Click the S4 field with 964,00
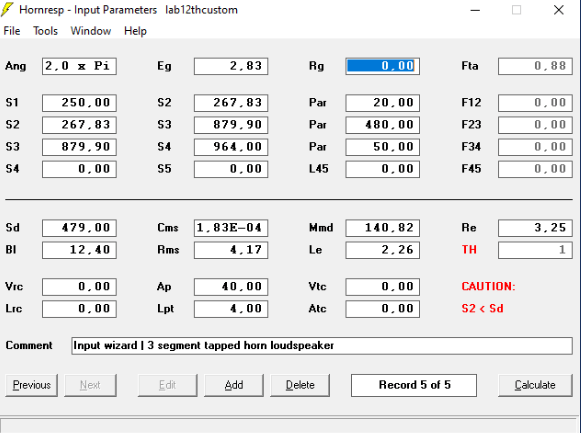The image size is (581, 433). 231,147
